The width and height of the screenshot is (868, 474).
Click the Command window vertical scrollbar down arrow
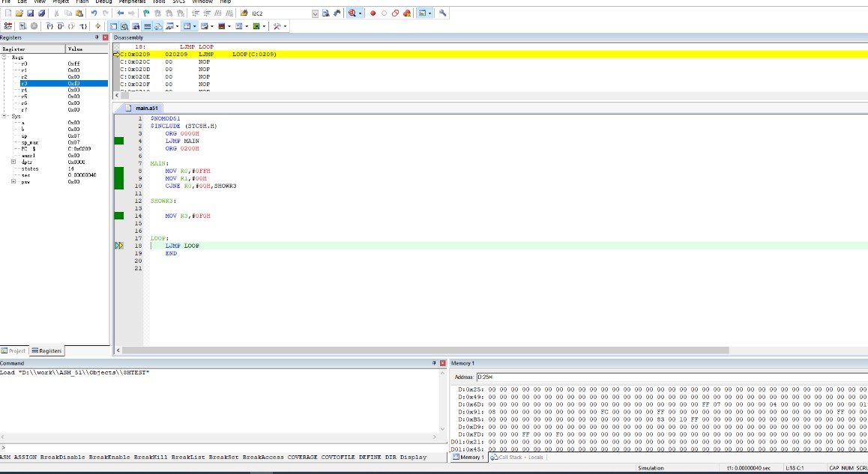point(442,428)
